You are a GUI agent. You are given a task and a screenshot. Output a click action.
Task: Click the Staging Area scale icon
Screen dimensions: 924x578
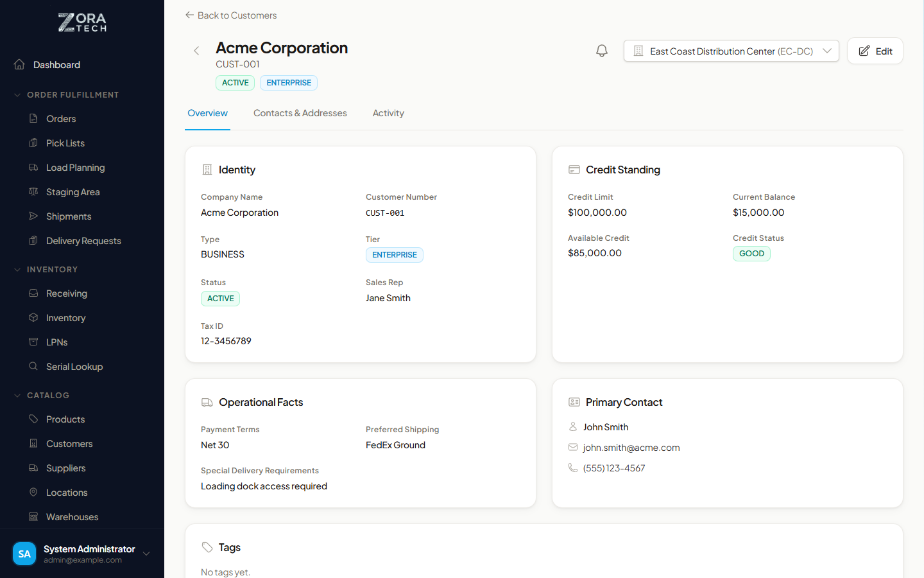pyautogui.click(x=33, y=191)
